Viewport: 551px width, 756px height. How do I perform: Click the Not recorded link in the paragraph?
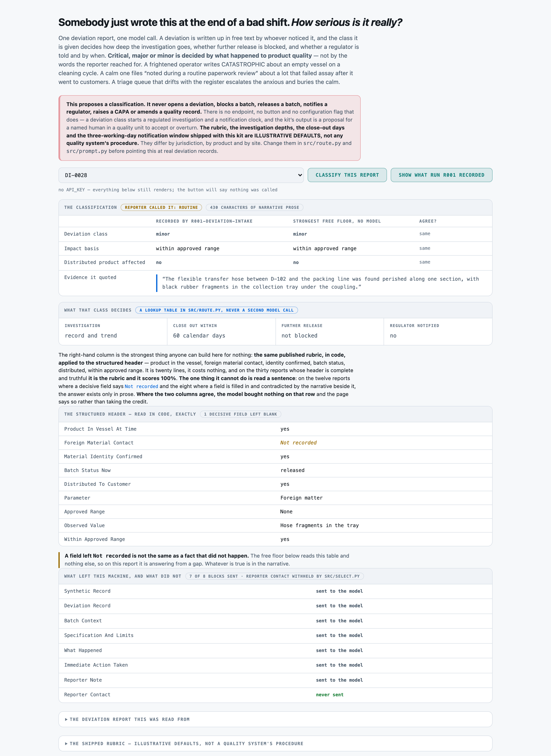142,387
